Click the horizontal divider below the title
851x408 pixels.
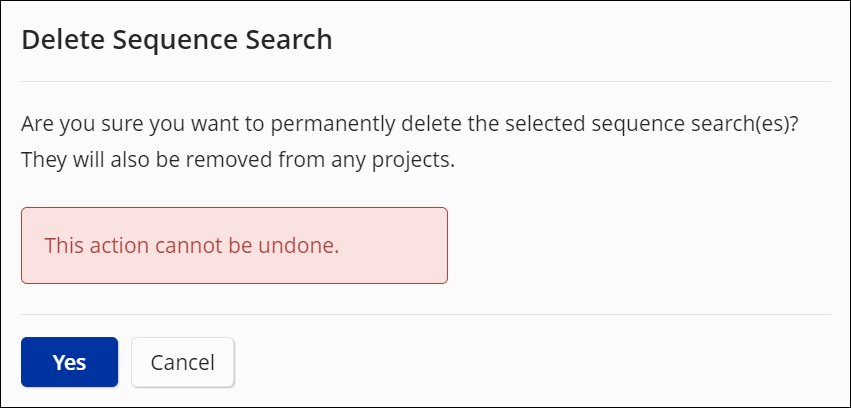tap(425, 81)
